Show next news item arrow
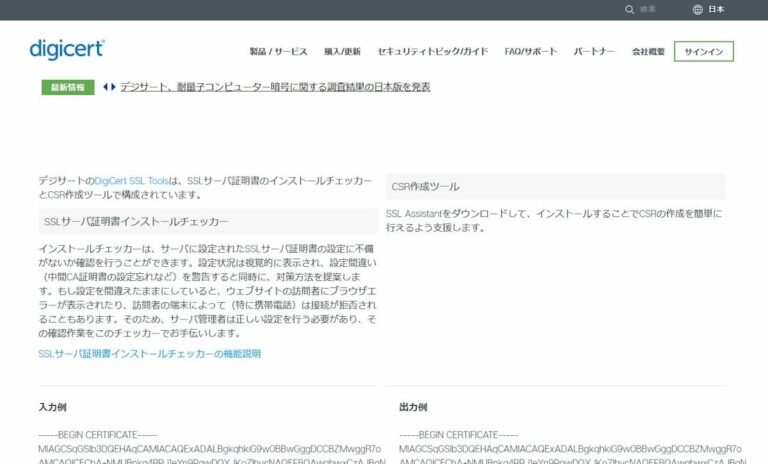This screenshot has height=464, width=768. [113, 87]
